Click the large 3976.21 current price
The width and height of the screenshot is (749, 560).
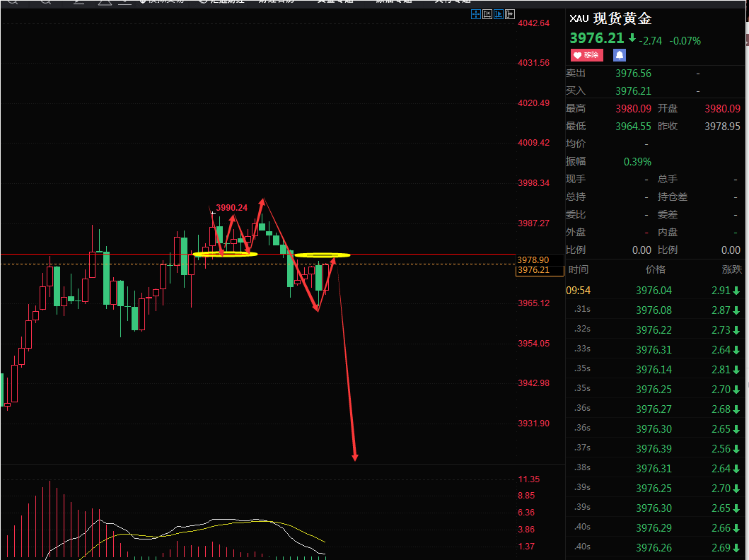pyautogui.click(x=597, y=38)
